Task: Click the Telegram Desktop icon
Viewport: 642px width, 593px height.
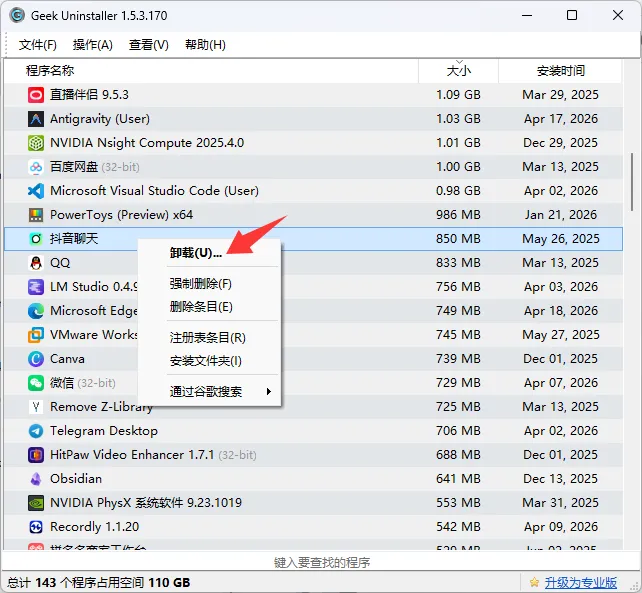Action: pos(36,431)
